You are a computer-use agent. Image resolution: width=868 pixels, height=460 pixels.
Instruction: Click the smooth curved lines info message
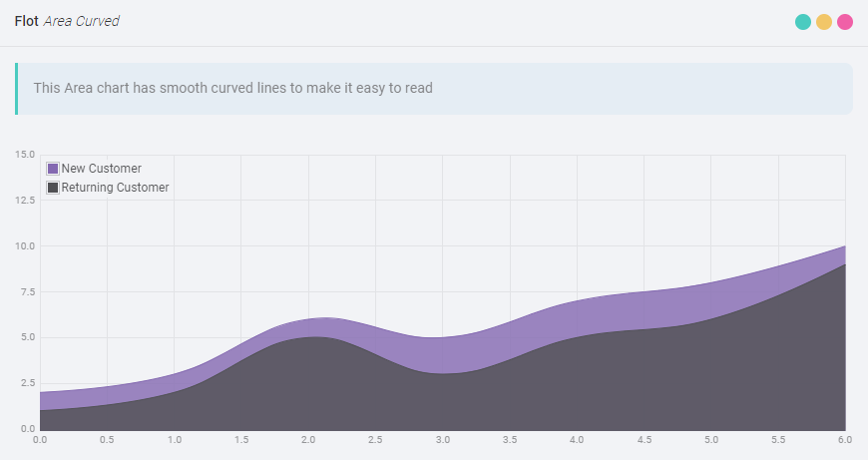[233, 88]
